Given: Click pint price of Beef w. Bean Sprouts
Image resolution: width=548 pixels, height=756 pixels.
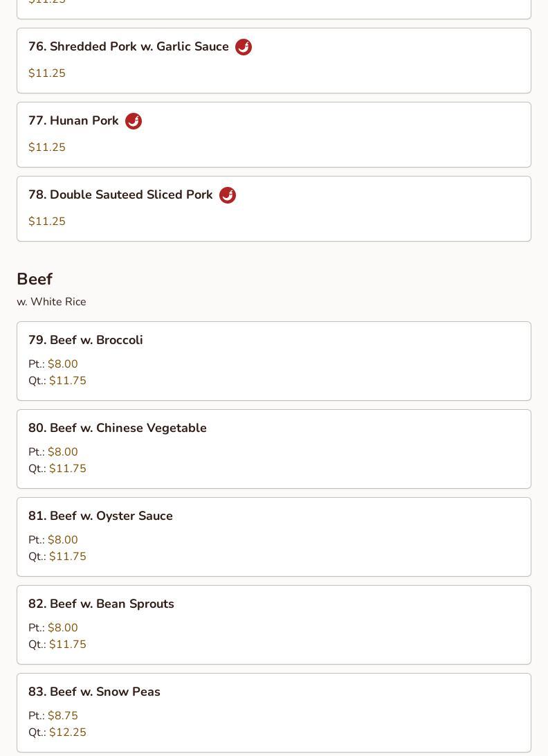Looking at the screenshot, I should point(62,628).
